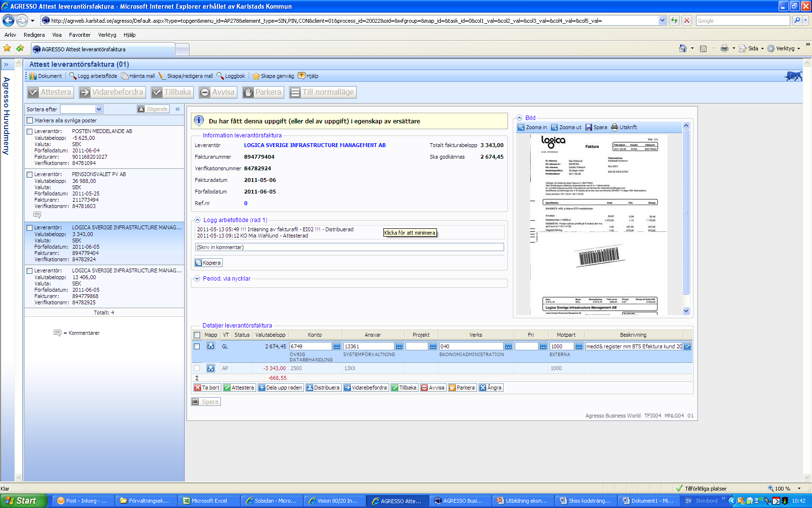
Task: Click small Parkera below details table
Action: 462,388
